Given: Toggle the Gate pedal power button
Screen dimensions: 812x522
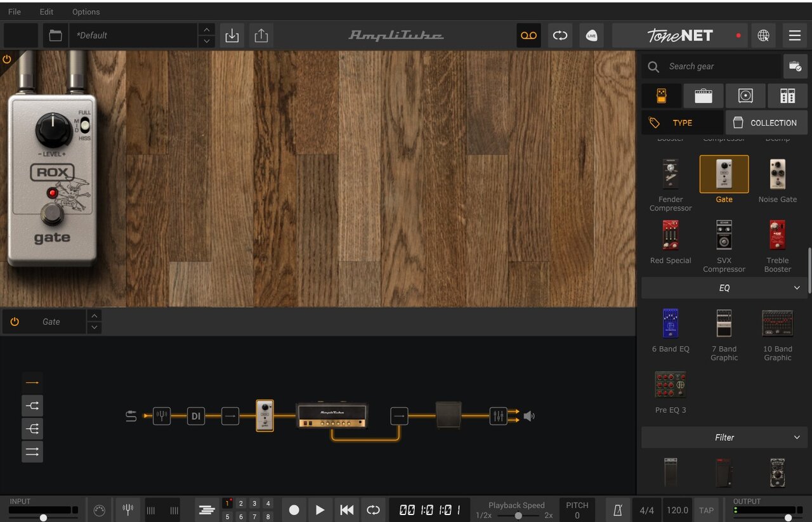Looking at the screenshot, I should pos(15,322).
